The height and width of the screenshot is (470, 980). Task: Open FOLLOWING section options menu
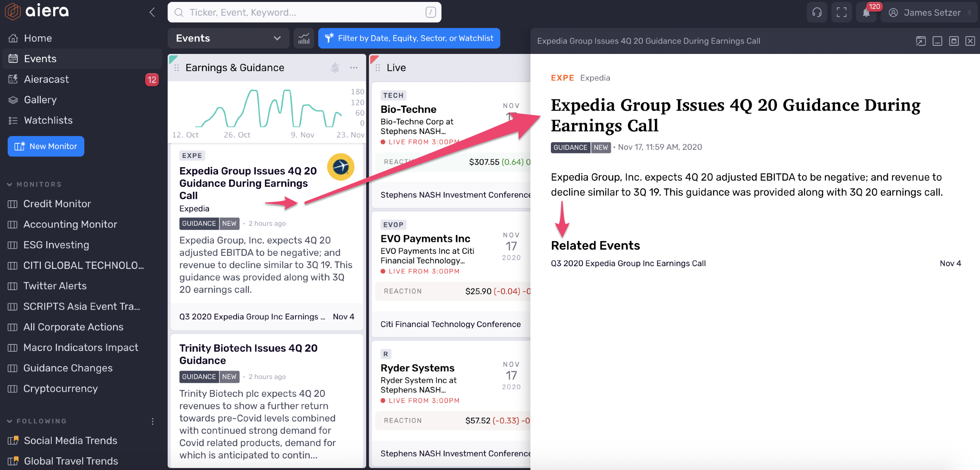pyautogui.click(x=153, y=421)
